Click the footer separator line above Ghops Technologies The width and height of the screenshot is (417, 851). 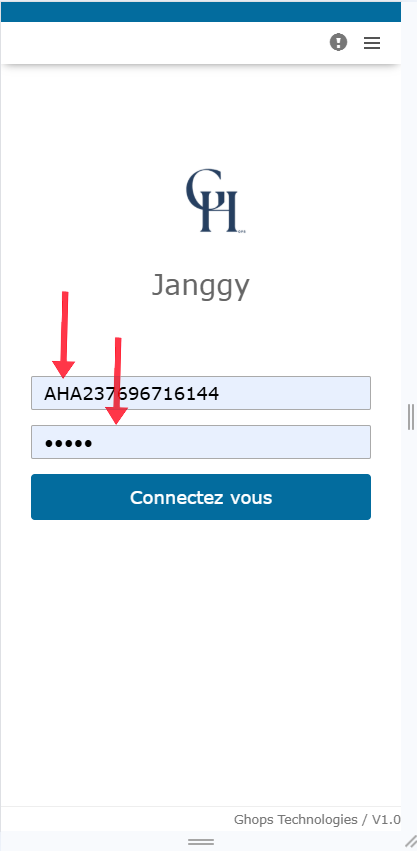point(201,807)
